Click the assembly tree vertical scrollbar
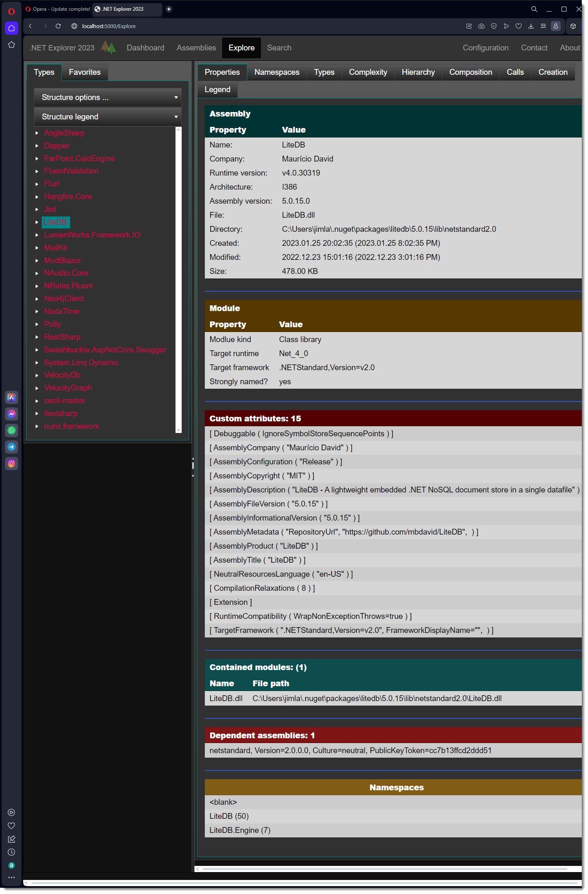This screenshot has width=588, height=894. click(x=178, y=280)
